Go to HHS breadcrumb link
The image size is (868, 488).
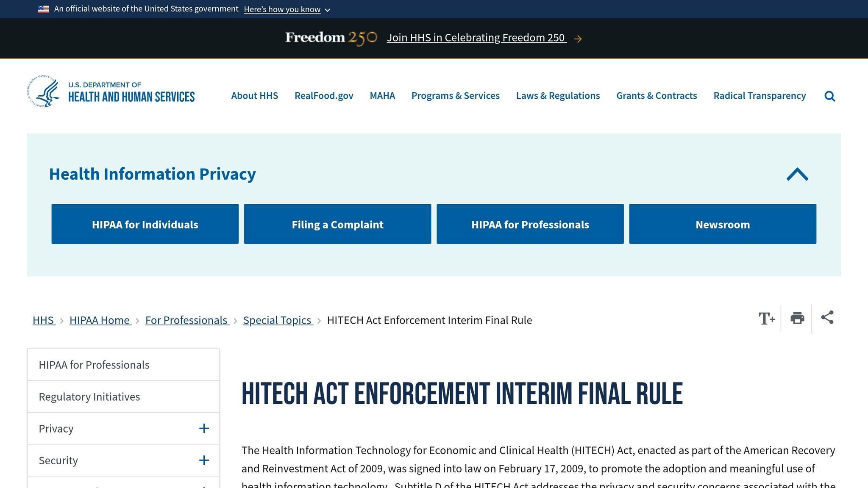pos(44,320)
